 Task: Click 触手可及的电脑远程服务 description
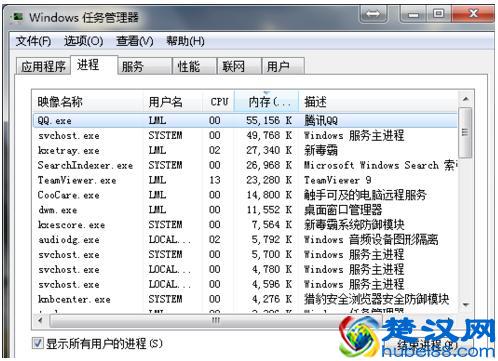coord(365,195)
